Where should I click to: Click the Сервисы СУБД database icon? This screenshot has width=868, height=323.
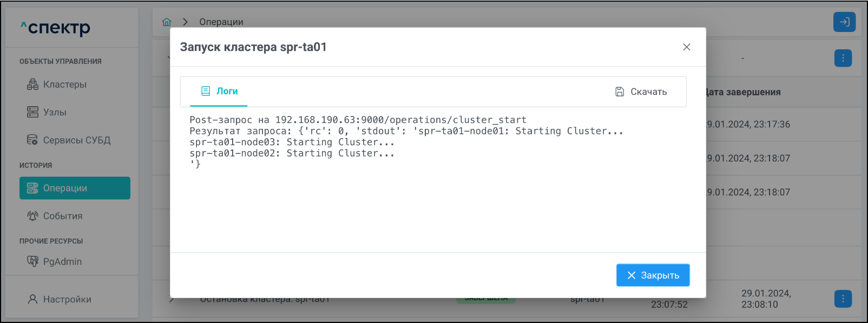coord(33,140)
